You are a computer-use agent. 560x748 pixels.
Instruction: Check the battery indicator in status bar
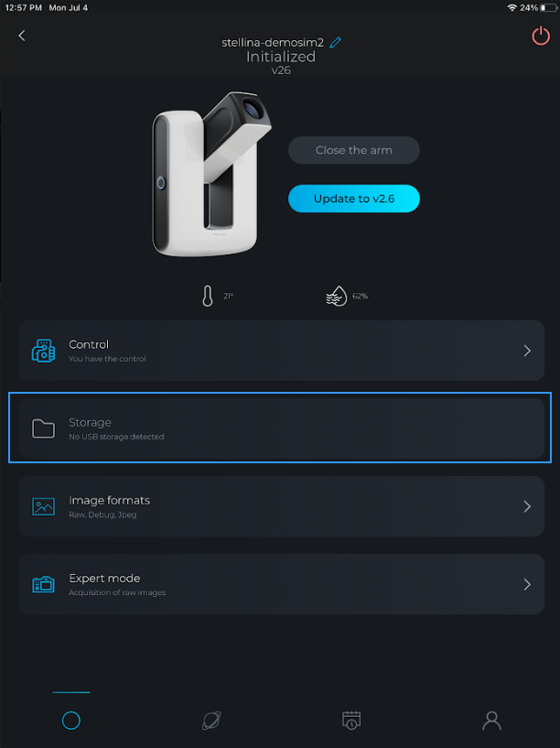point(547,8)
